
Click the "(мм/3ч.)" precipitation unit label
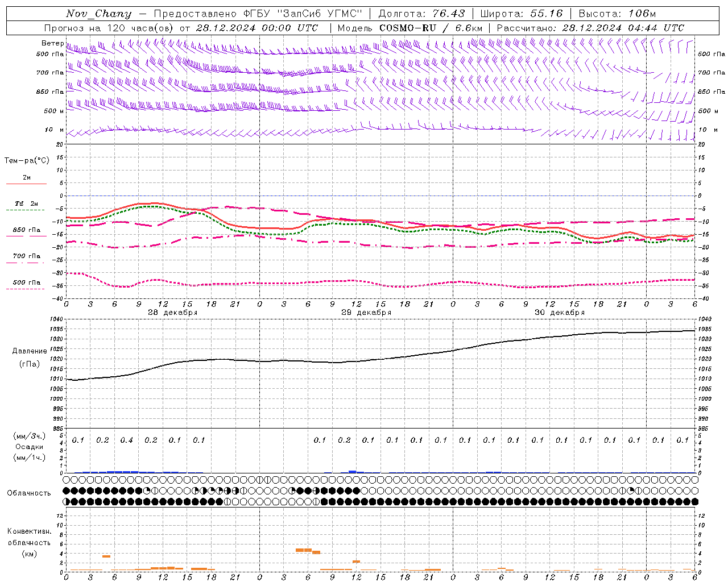coord(29,436)
